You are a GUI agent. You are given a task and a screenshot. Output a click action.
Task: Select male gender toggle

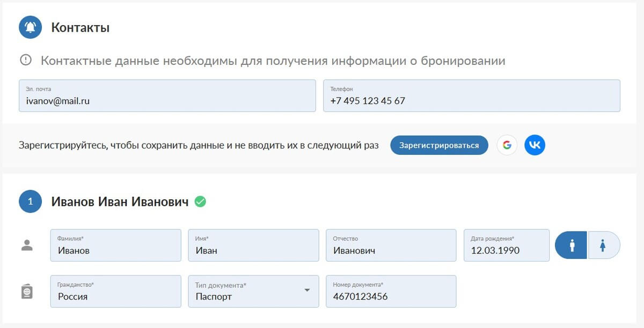(572, 245)
